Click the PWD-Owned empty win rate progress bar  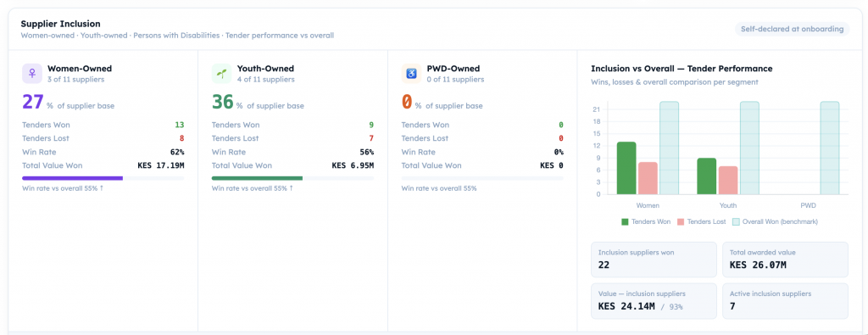(482, 178)
